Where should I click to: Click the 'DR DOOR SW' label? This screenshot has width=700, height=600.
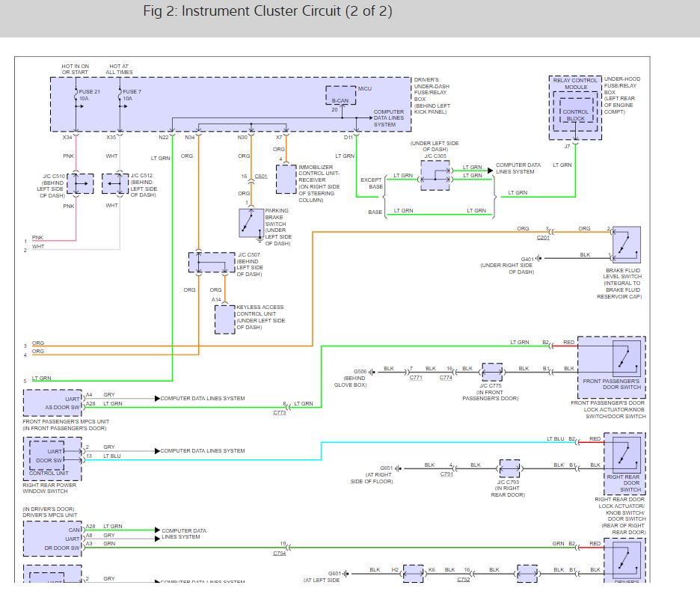[x=62, y=548]
